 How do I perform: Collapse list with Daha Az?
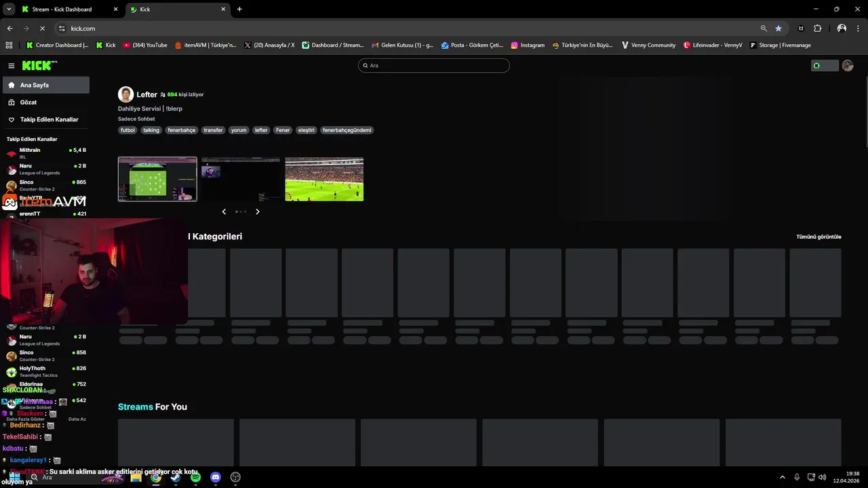(x=77, y=419)
